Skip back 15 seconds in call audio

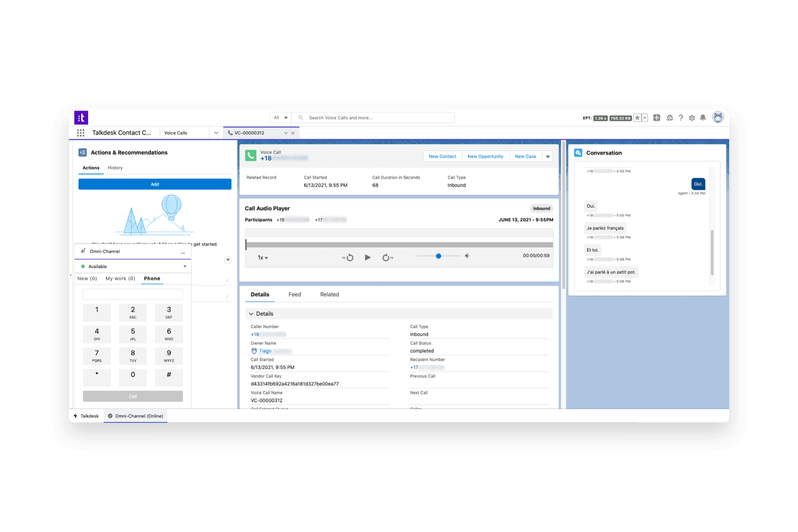(x=349, y=257)
